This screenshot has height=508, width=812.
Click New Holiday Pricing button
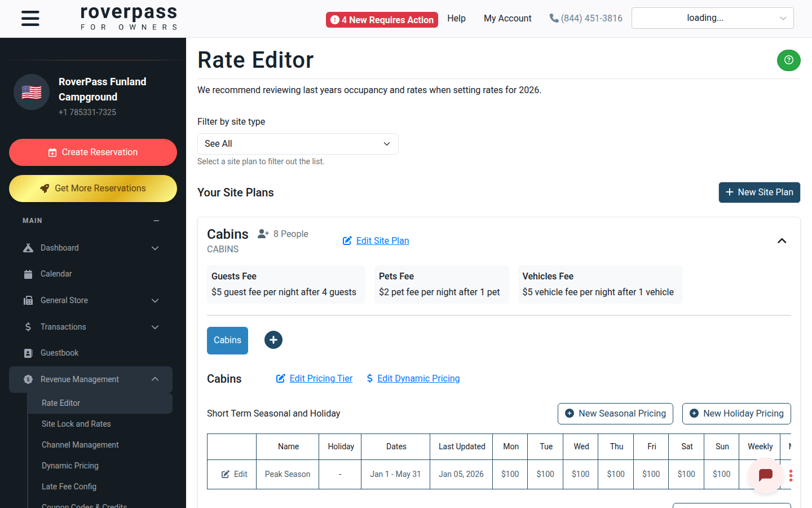tap(736, 414)
